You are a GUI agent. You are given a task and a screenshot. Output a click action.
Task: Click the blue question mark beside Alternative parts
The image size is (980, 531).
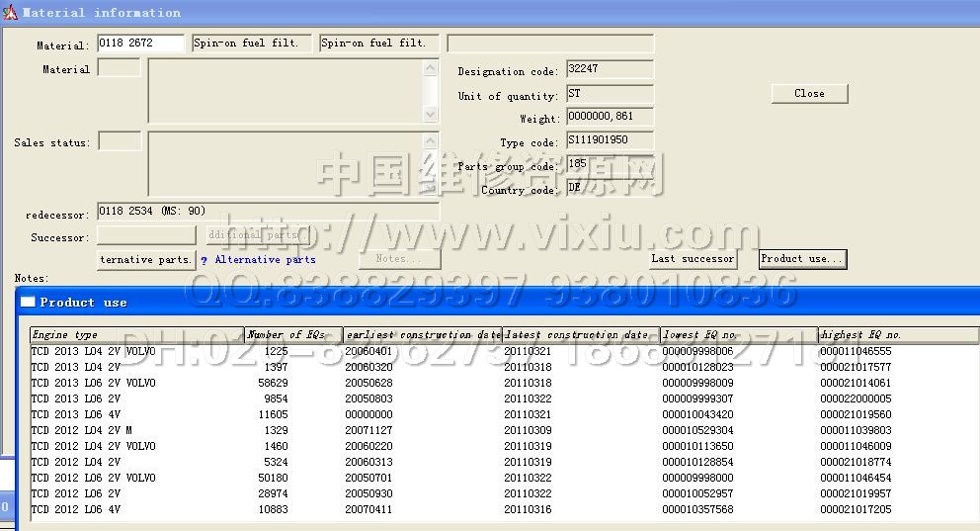(x=204, y=260)
